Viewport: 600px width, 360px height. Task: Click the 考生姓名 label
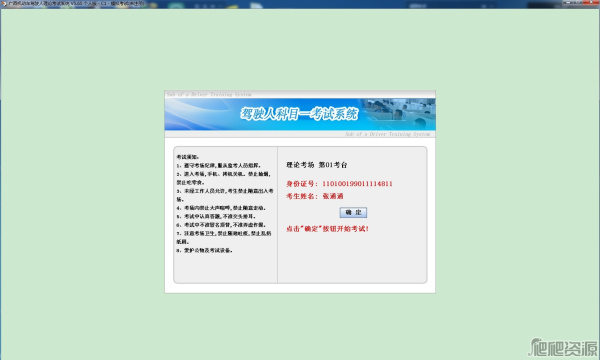[302, 196]
